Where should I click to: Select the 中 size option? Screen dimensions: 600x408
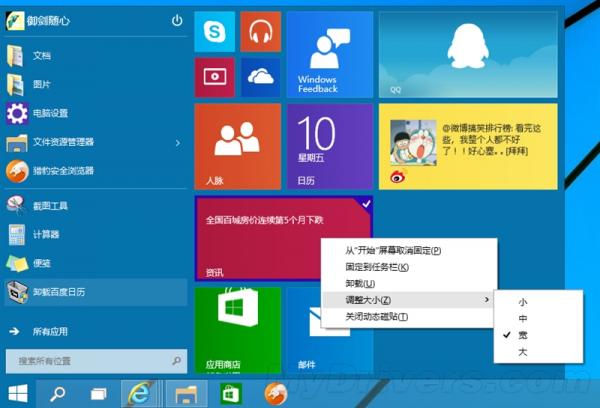click(x=523, y=318)
